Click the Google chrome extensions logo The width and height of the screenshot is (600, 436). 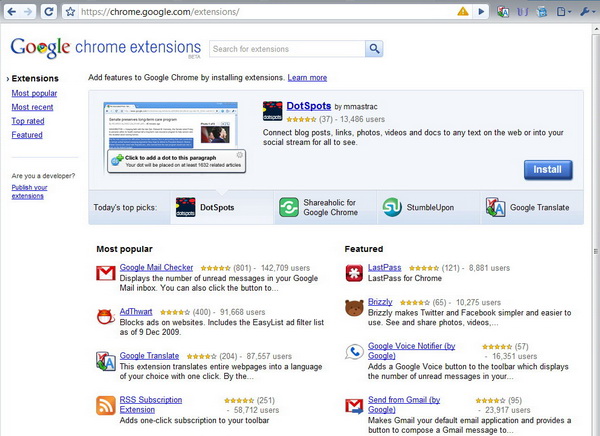[106, 47]
